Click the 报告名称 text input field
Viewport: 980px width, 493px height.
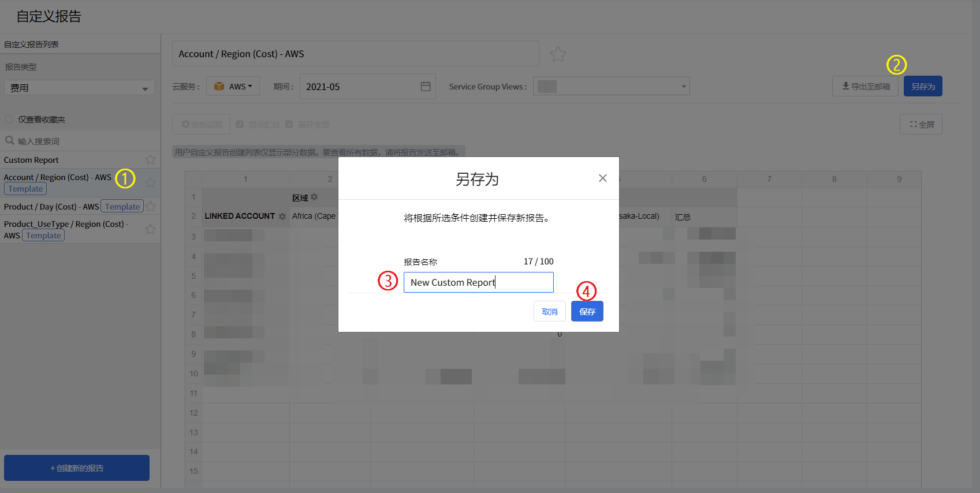(x=478, y=282)
